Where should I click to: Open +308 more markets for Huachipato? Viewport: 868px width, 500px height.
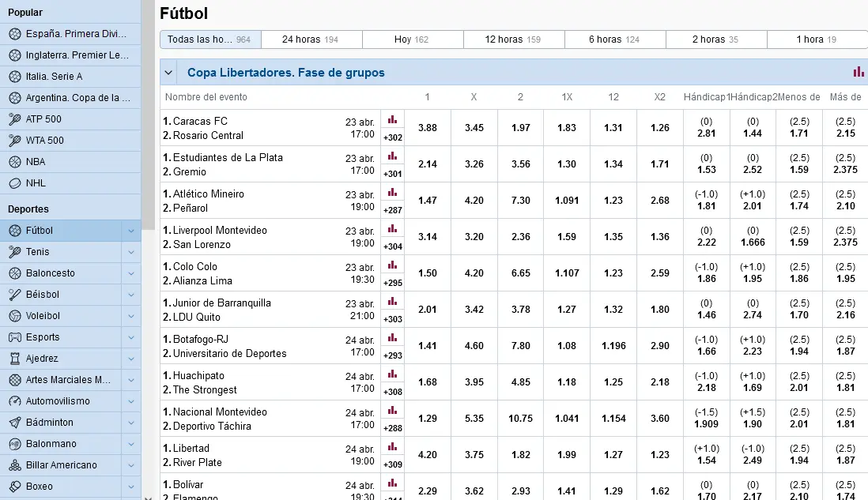(392, 392)
